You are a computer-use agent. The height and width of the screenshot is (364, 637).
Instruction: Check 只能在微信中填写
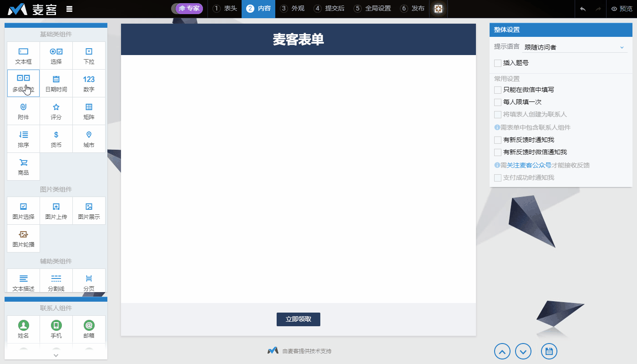[x=498, y=90]
